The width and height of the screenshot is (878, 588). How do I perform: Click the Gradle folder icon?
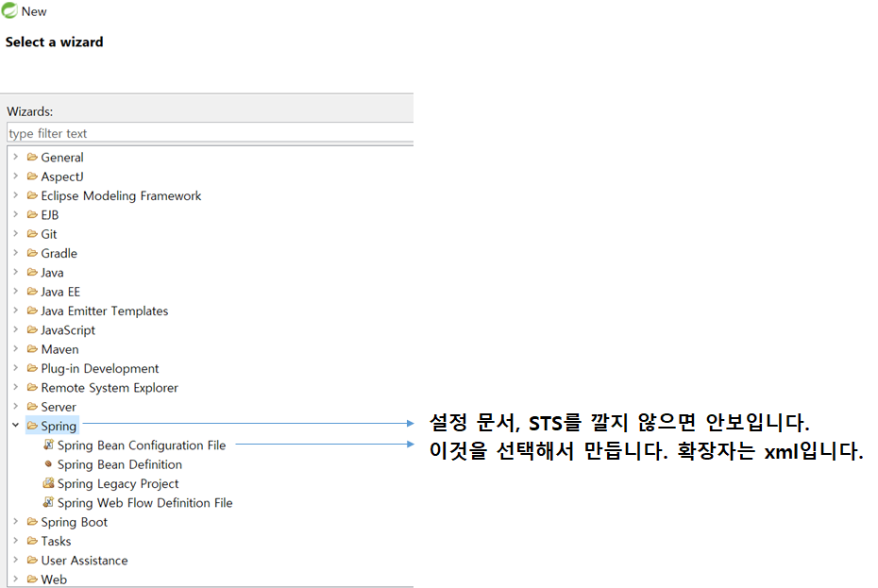pos(32,253)
